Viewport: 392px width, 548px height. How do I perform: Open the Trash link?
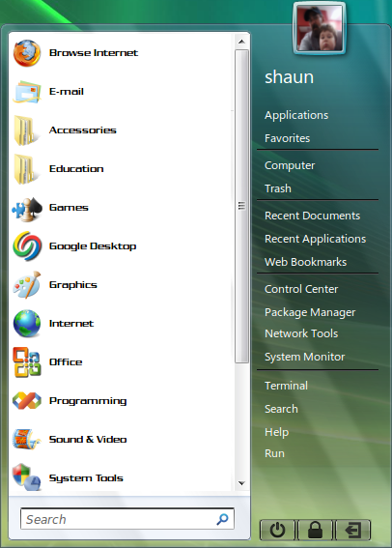[278, 188]
